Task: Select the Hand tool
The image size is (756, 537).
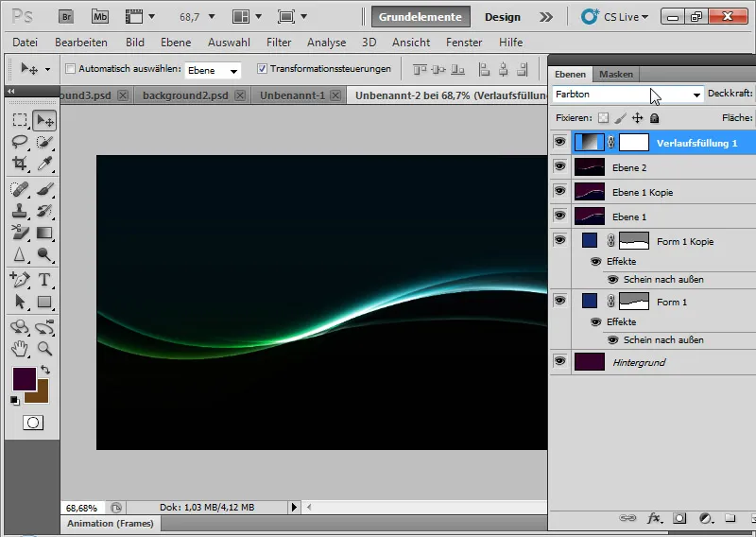Action: click(20, 348)
